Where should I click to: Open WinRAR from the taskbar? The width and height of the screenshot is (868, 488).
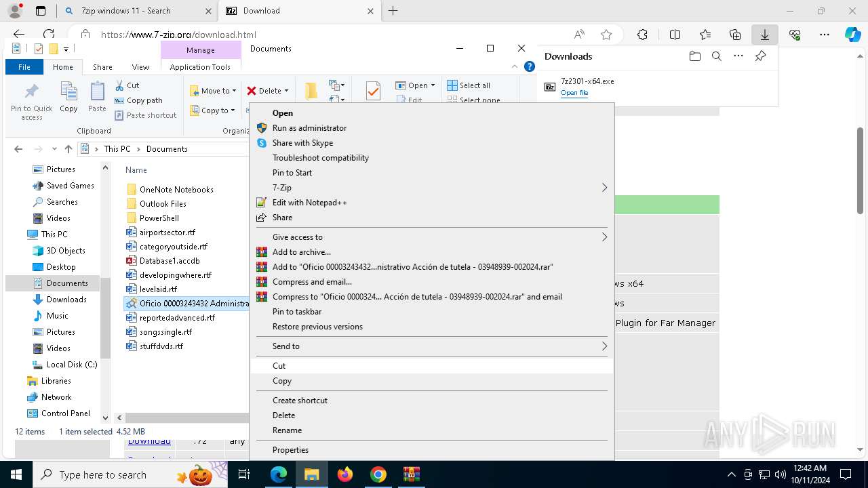click(x=412, y=474)
